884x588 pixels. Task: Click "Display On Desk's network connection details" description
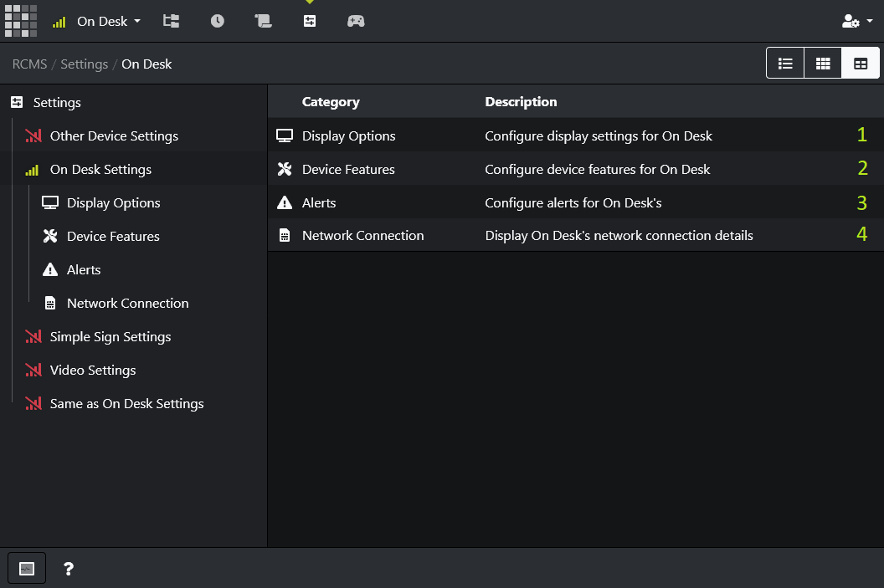[619, 235]
